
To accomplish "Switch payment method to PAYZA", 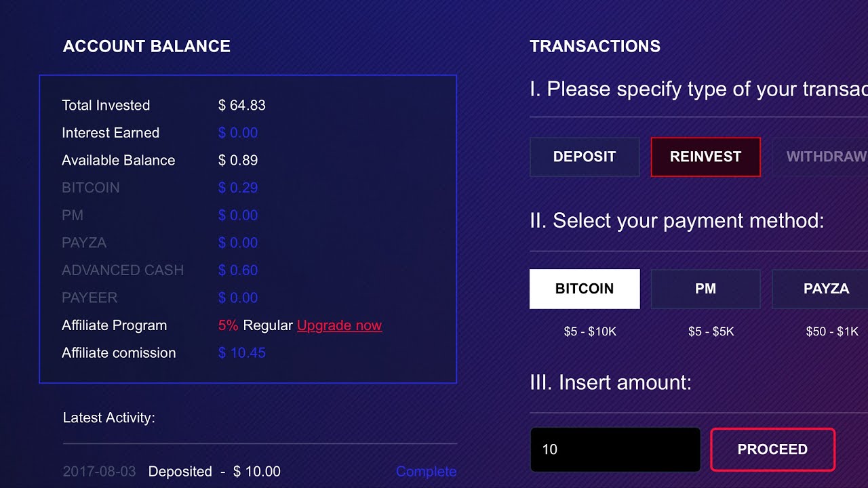I will tap(826, 289).
